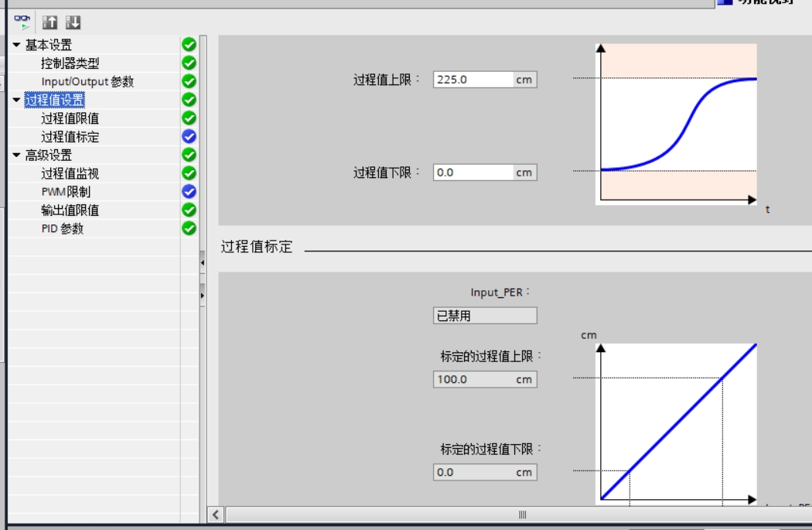Open the 过程值限值 tree entry
Viewport: 812px width, 530px height.
pos(70,118)
